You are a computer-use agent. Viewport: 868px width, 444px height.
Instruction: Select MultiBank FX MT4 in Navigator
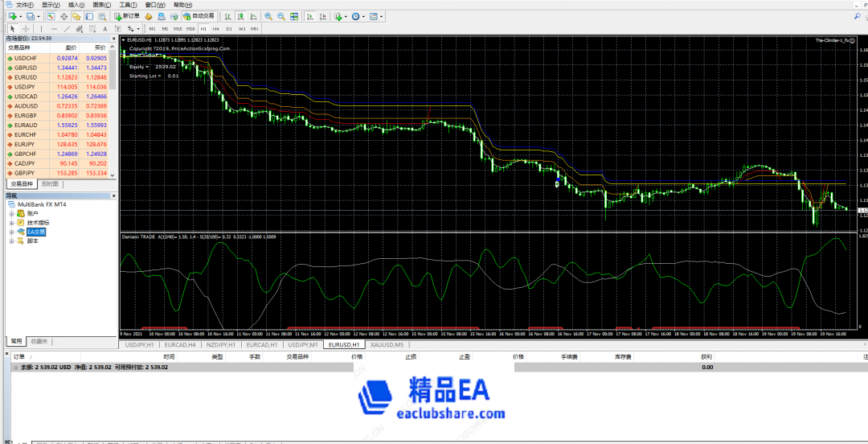point(42,204)
